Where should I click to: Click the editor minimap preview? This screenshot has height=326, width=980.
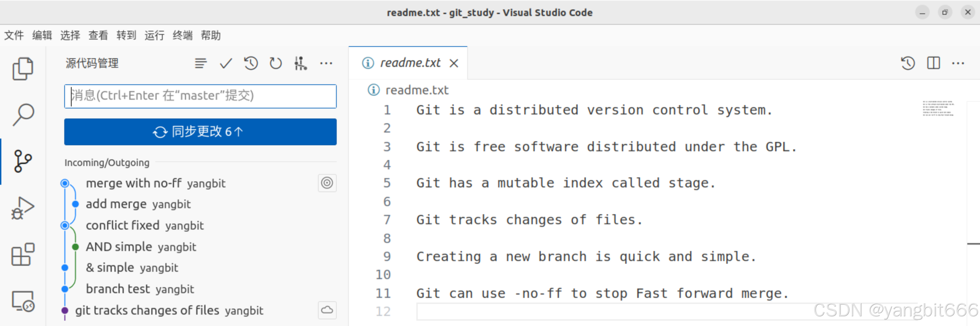[x=938, y=108]
